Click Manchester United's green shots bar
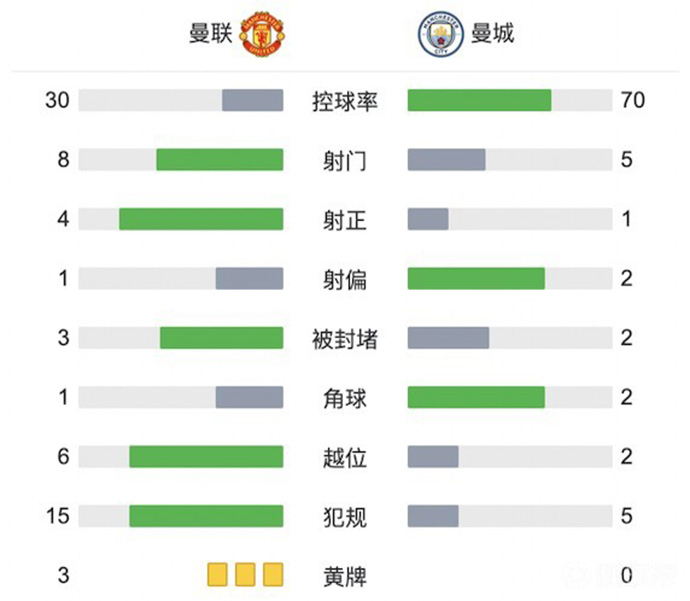The height and width of the screenshot is (601, 690). click(x=219, y=160)
